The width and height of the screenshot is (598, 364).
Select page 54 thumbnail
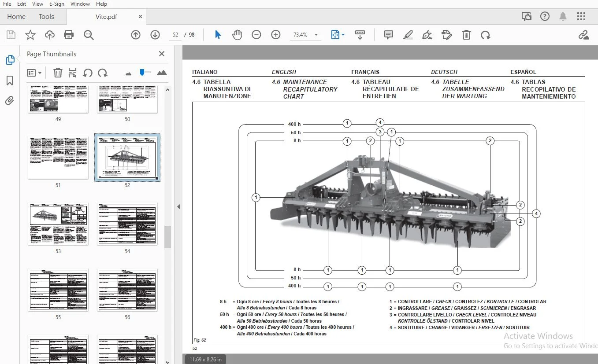click(127, 224)
